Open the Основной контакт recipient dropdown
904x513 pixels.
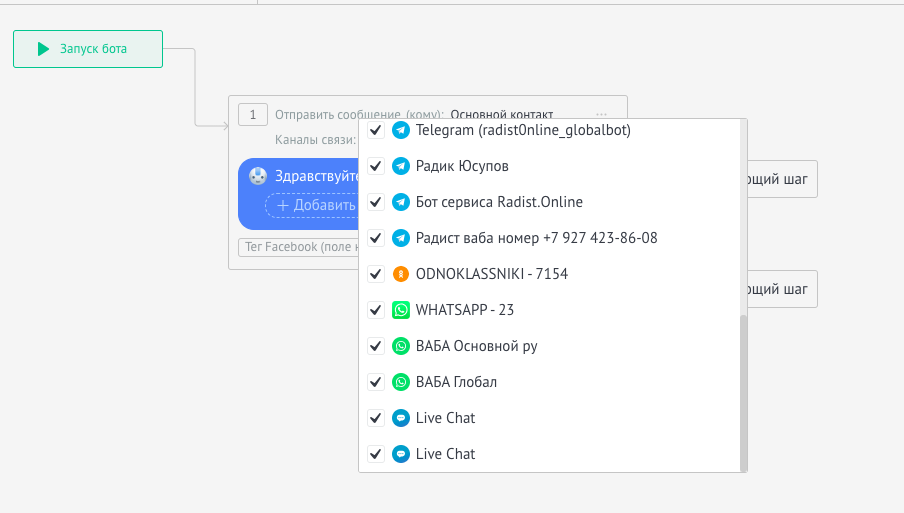(502, 115)
